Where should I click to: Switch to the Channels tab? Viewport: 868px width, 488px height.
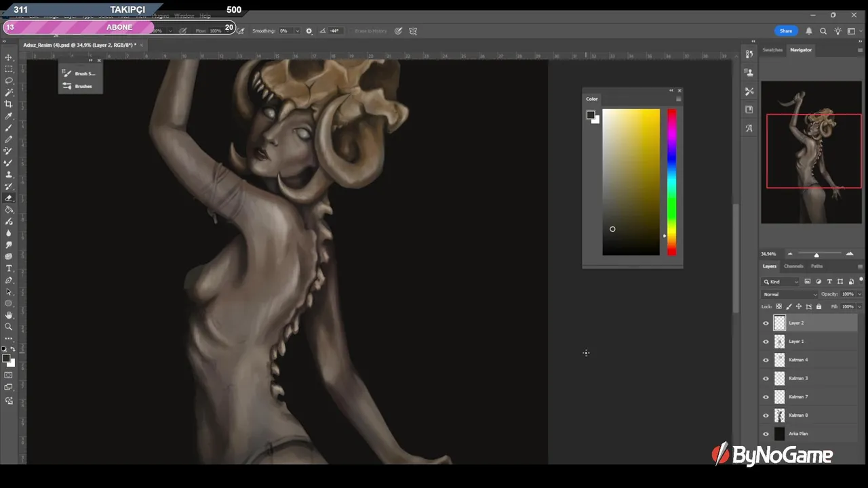click(793, 266)
